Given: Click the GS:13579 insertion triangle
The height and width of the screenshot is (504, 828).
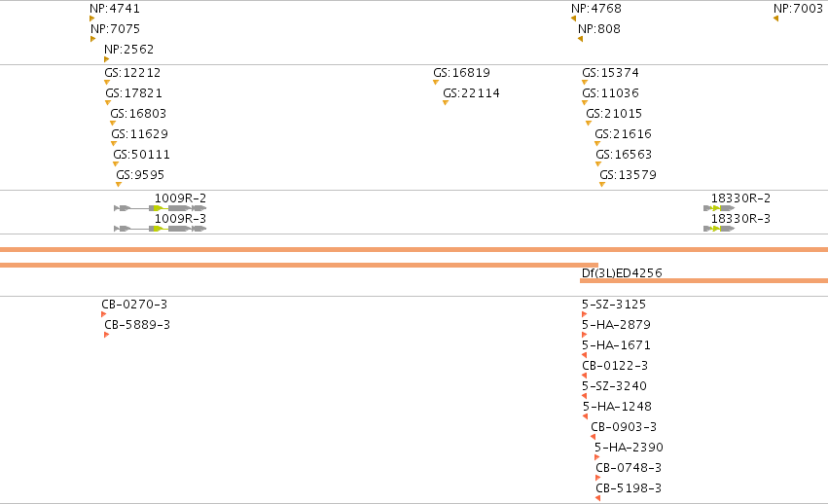Looking at the screenshot, I should [602, 184].
